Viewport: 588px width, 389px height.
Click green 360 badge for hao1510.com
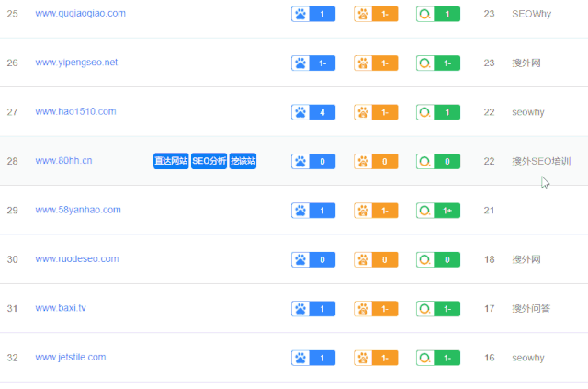[438, 112]
